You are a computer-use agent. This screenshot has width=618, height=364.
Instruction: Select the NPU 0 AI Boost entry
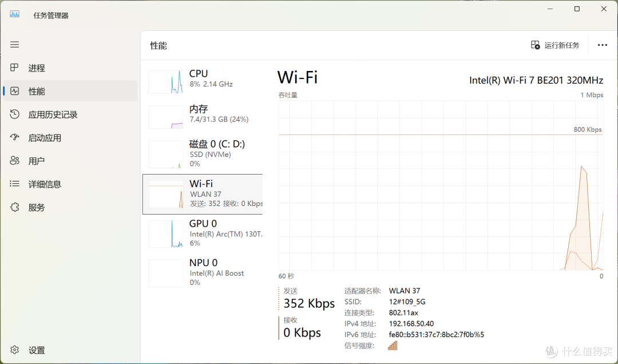point(203,272)
